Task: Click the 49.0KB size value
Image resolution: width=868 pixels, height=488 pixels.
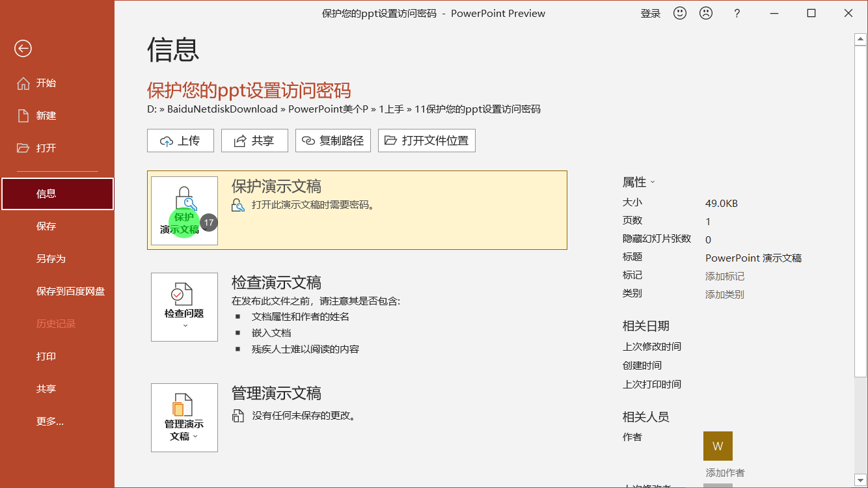Action: [722, 204]
